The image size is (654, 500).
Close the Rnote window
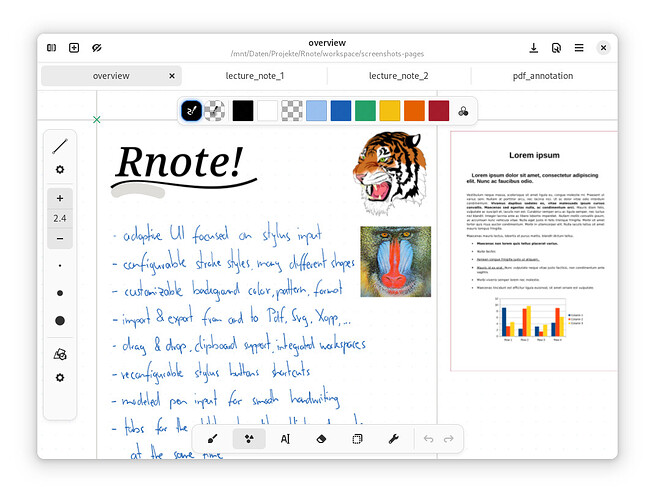coord(603,48)
